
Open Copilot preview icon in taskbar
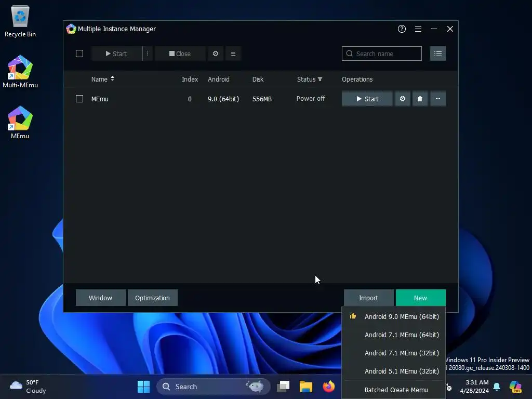point(515,387)
